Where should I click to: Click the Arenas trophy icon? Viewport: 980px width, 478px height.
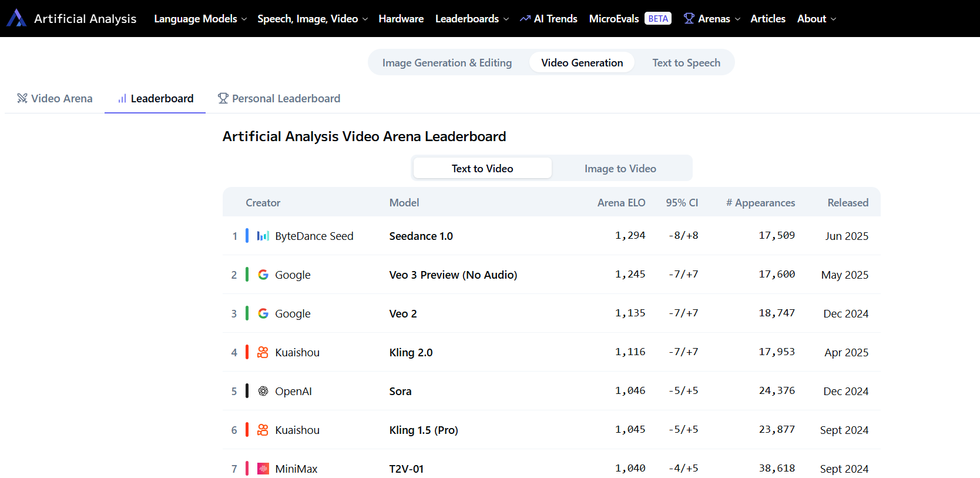pyautogui.click(x=689, y=18)
